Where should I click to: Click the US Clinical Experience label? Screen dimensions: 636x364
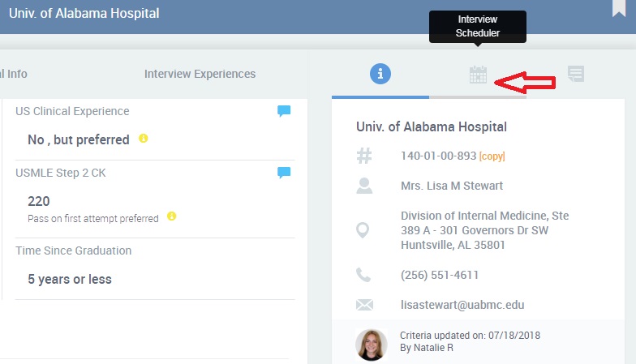point(72,111)
